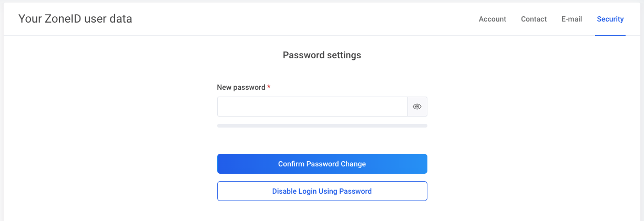Click Disable Login Using Password button

point(322,191)
